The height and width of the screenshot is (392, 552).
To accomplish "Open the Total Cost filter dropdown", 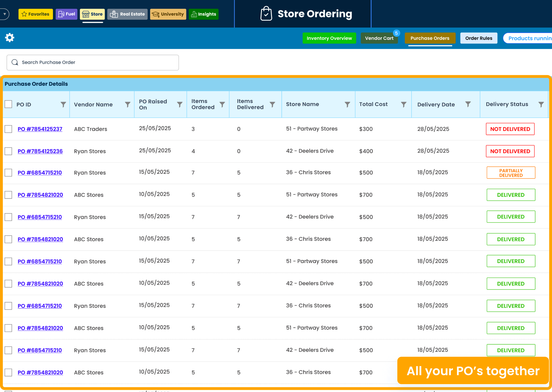I will click(404, 104).
